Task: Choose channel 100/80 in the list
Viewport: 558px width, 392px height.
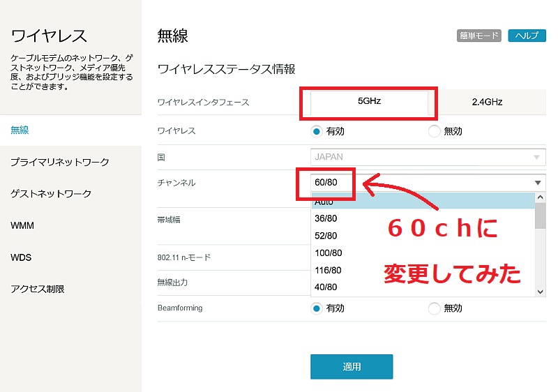Action: (423, 253)
